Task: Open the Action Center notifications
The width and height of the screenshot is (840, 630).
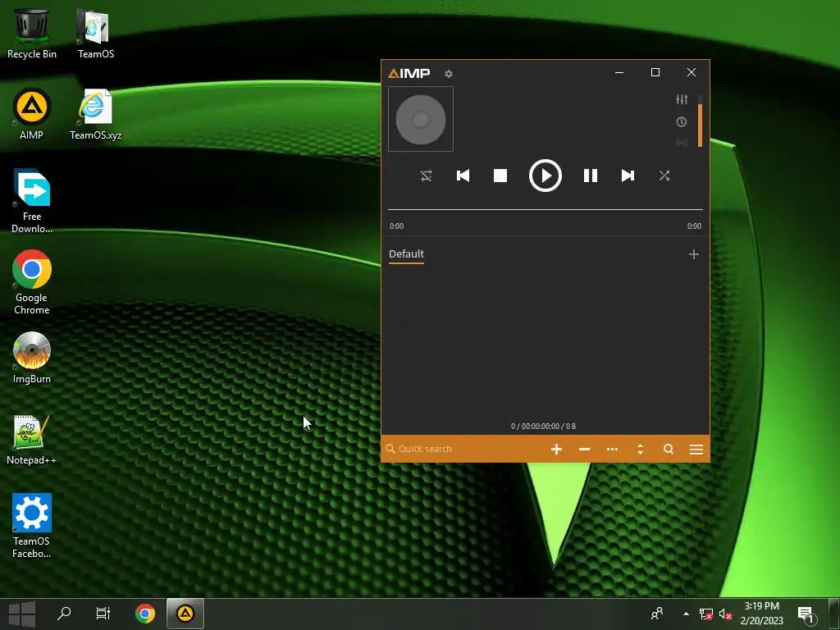Action: pyautogui.click(x=807, y=614)
